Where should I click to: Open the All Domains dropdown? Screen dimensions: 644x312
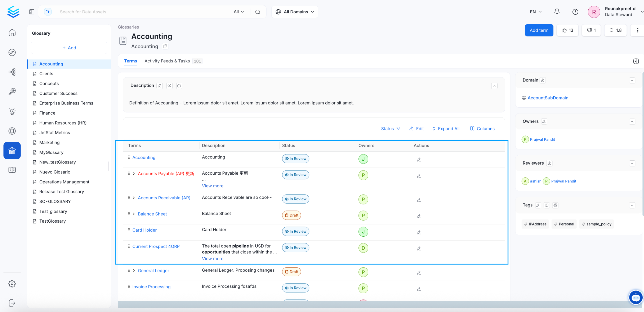point(295,12)
